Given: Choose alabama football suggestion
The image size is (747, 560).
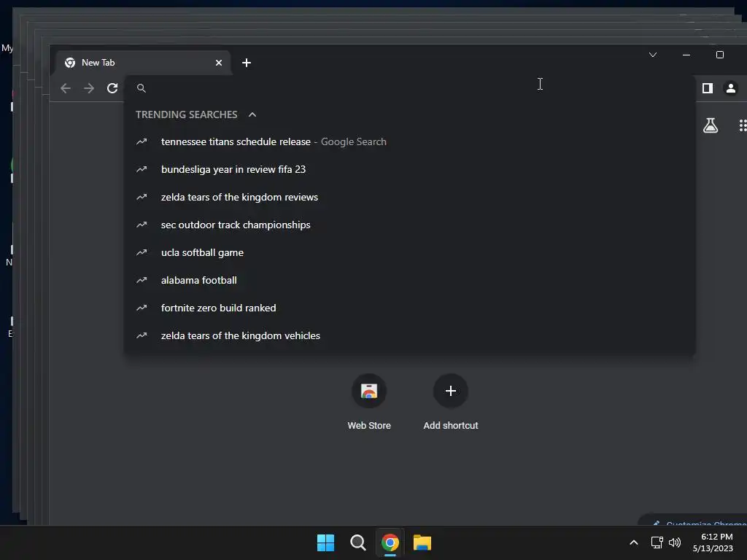Looking at the screenshot, I should coord(410,280).
